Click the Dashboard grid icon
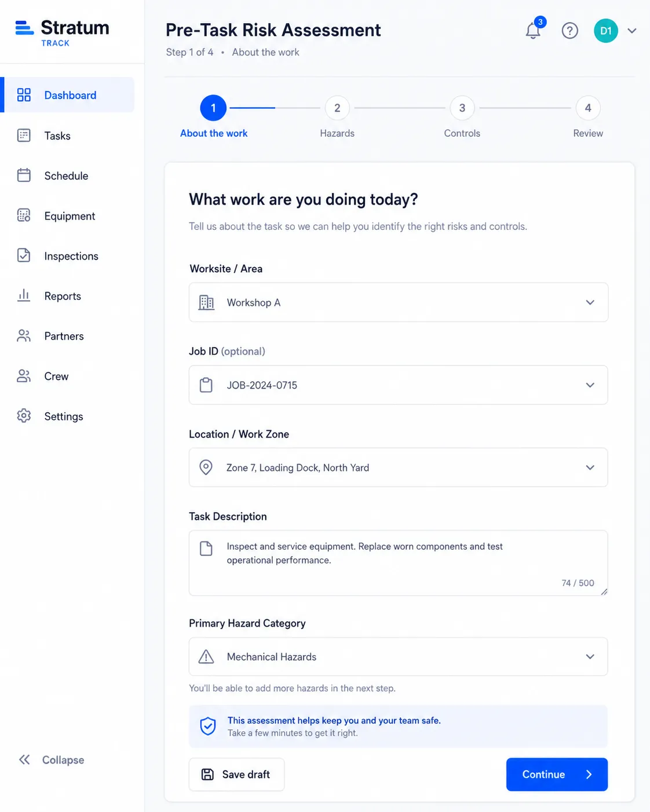Screen dimensions: 650x812 click(24, 95)
